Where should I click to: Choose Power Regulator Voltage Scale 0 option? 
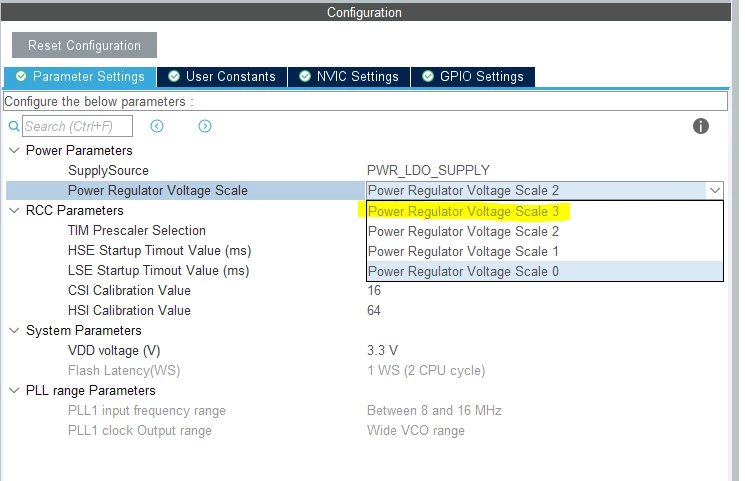coord(544,271)
